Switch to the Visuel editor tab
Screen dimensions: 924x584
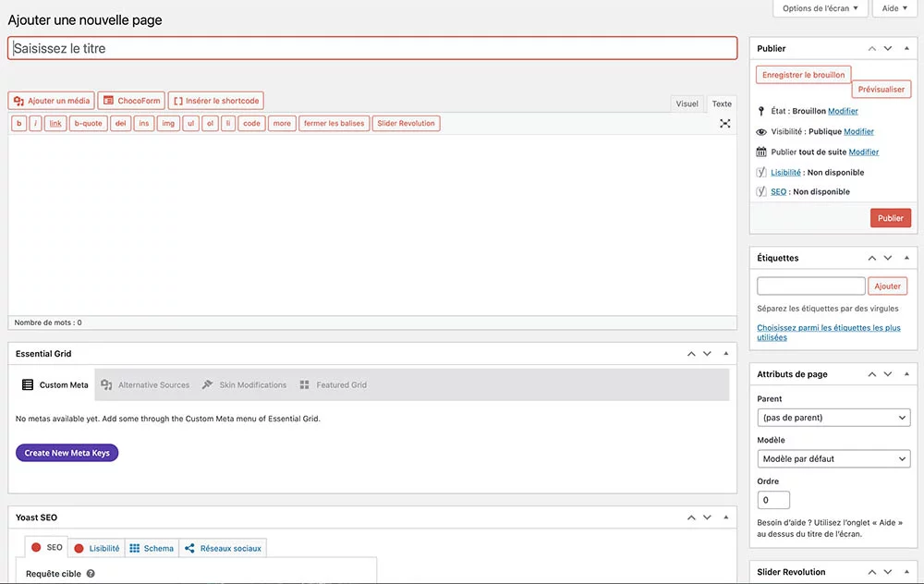(687, 103)
